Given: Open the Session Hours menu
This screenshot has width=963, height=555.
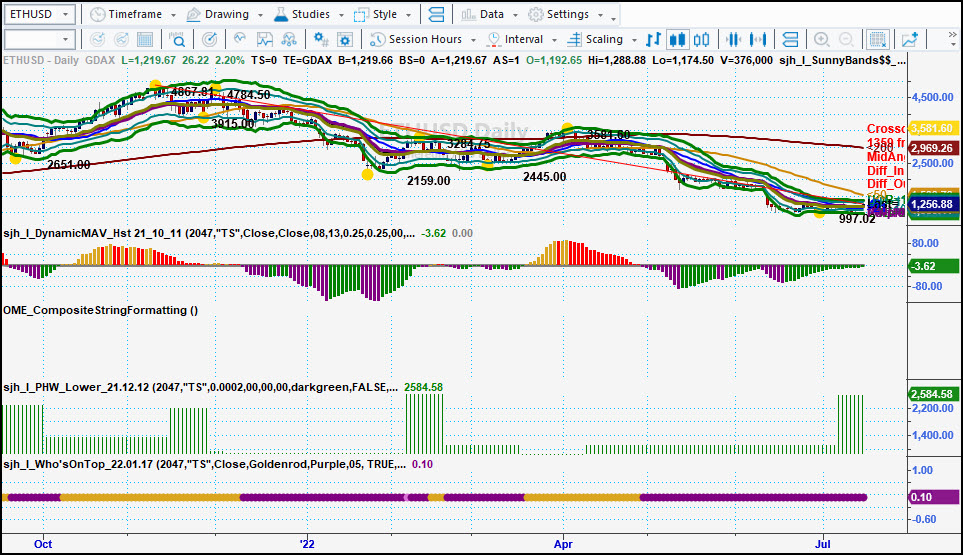Looking at the screenshot, I should click(x=416, y=39).
